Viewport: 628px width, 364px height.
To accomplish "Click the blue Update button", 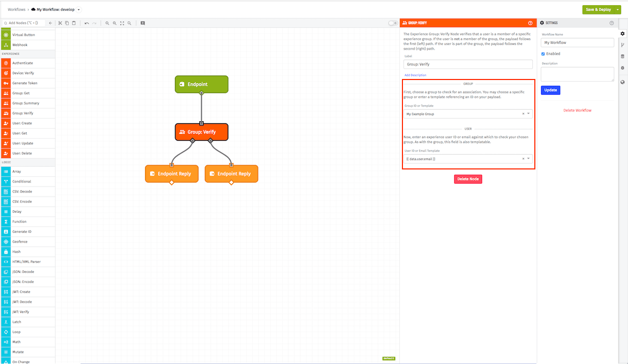I will pos(551,90).
